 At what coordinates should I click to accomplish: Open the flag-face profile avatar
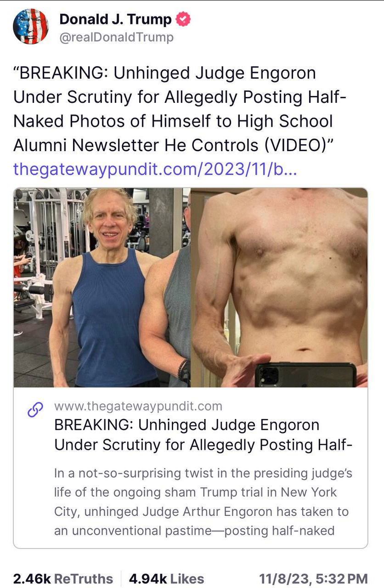tap(31, 27)
